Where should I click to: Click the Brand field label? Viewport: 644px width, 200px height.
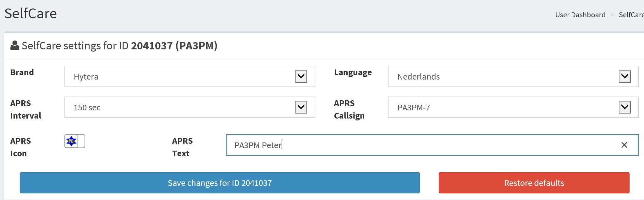(x=22, y=72)
